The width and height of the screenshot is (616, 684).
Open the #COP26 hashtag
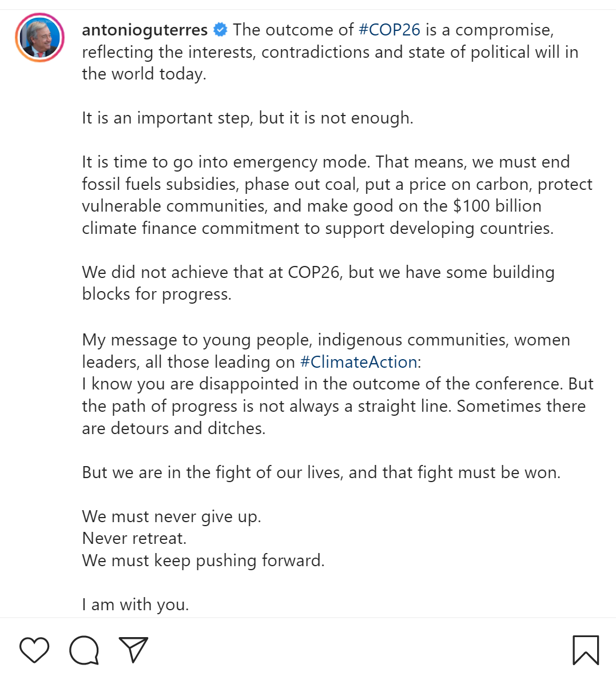(x=389, y=30)
